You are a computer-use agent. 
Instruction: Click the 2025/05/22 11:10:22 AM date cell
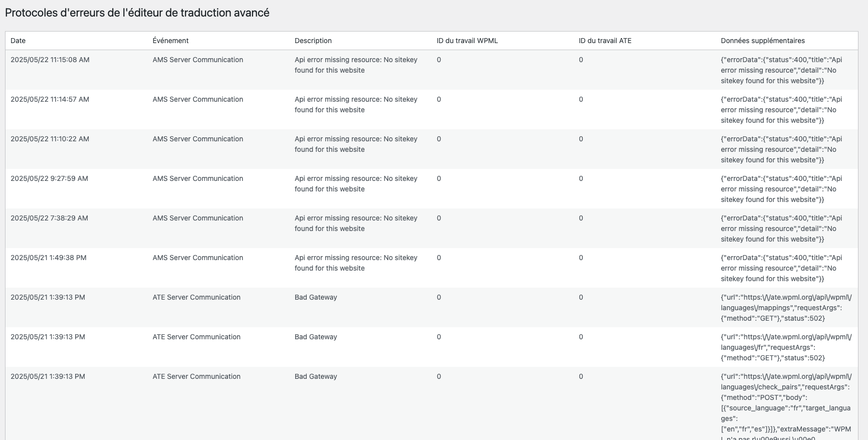pyautogui.click(x=50, y=139)
